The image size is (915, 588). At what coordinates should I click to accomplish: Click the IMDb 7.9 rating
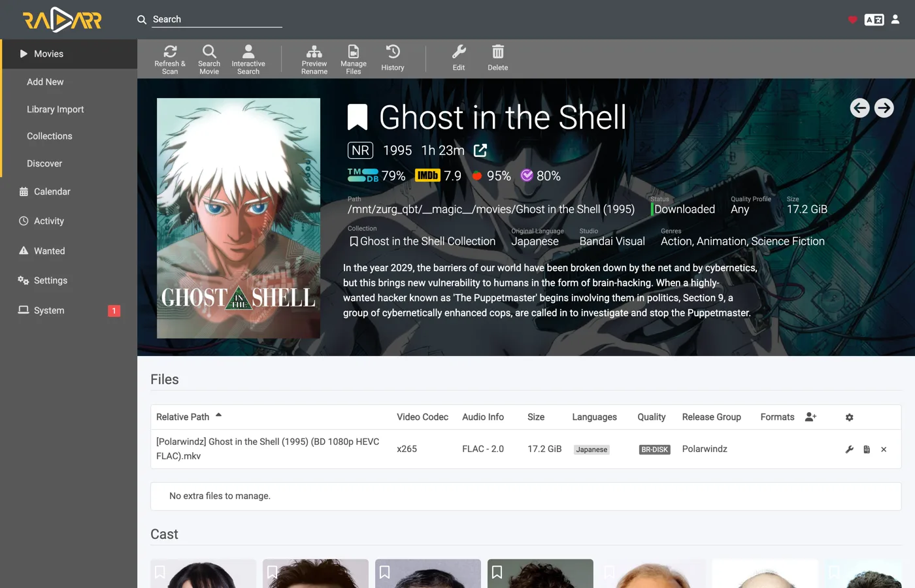tap(438, 176)
